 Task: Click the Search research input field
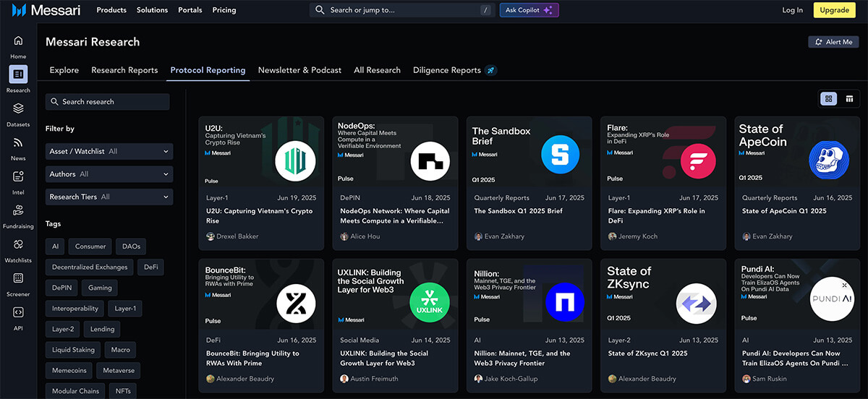[x=108, y=102]
